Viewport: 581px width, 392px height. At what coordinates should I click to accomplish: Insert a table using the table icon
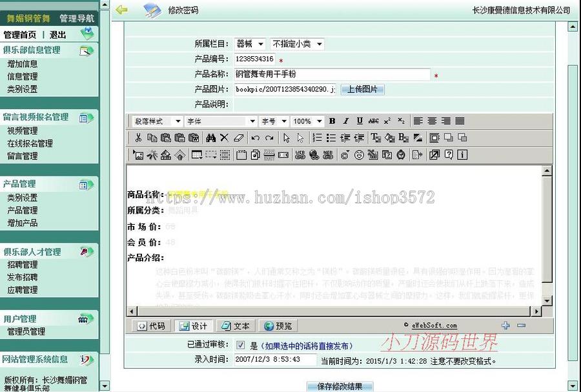click(x=196, y=155)
